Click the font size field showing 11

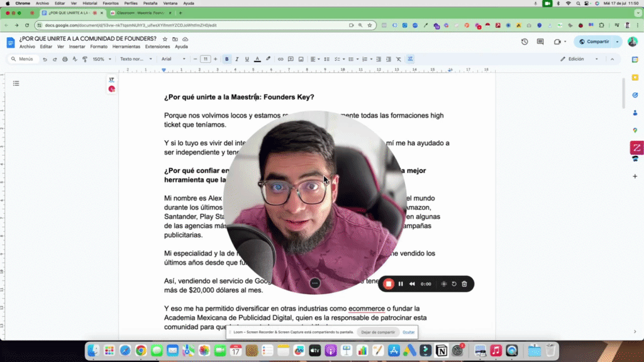click(x=206, y=59)
